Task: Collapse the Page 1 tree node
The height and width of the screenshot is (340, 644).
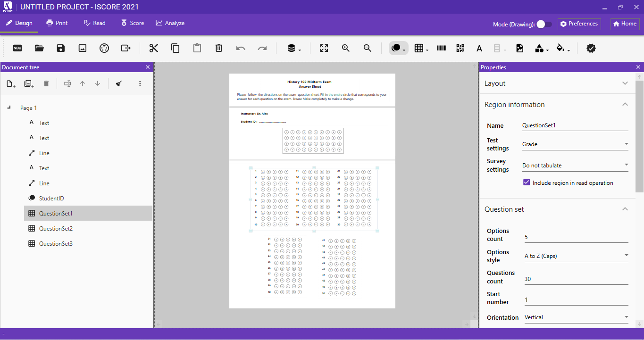Action: click(x=9, y=108)
